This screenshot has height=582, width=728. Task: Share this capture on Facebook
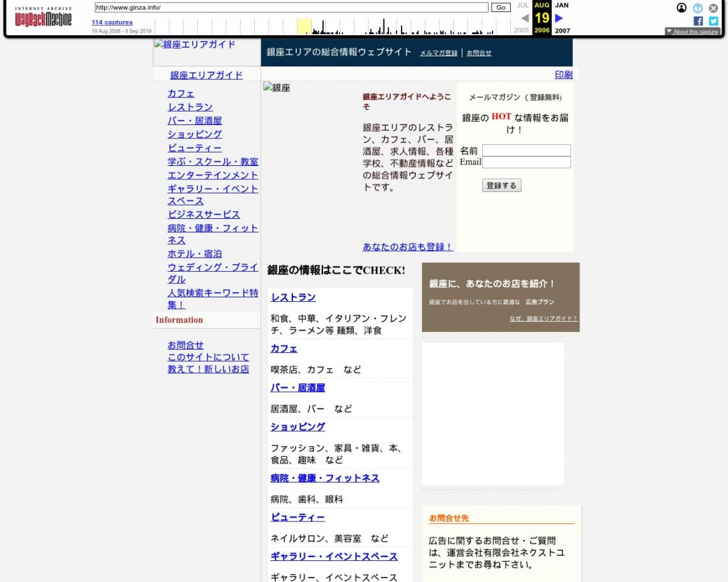(698, 21)
